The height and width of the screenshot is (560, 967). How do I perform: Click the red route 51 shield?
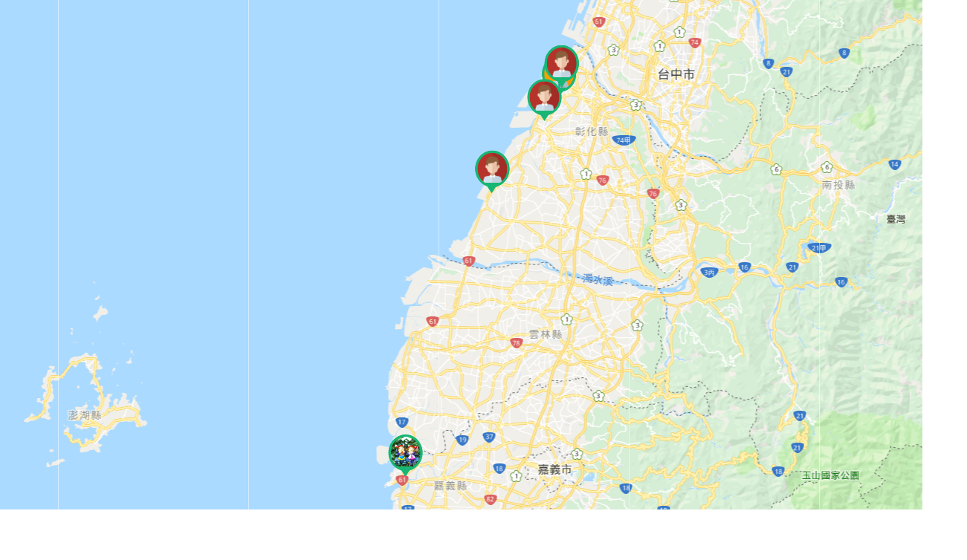coord(599,22)
